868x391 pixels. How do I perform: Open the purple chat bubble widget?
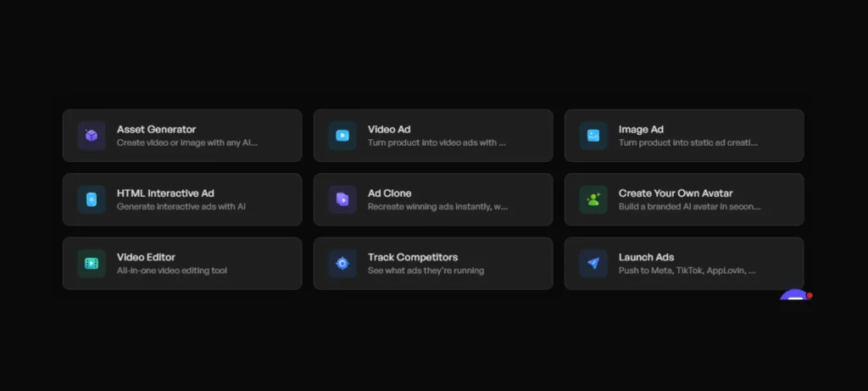point(794,296)
